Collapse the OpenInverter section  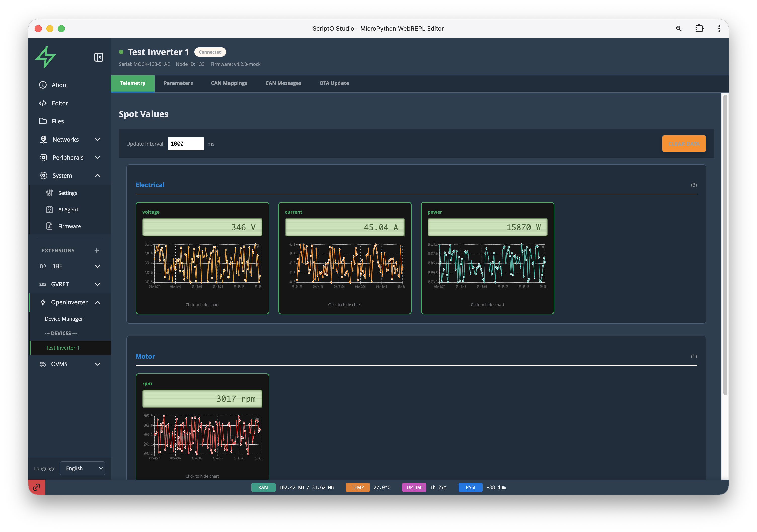pos(98,302)
